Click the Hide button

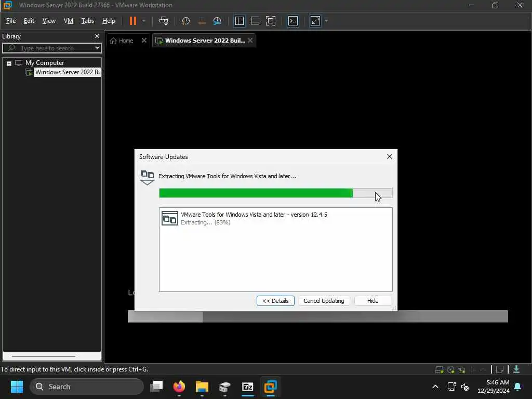pyautogui.click(x=373, y=301)
